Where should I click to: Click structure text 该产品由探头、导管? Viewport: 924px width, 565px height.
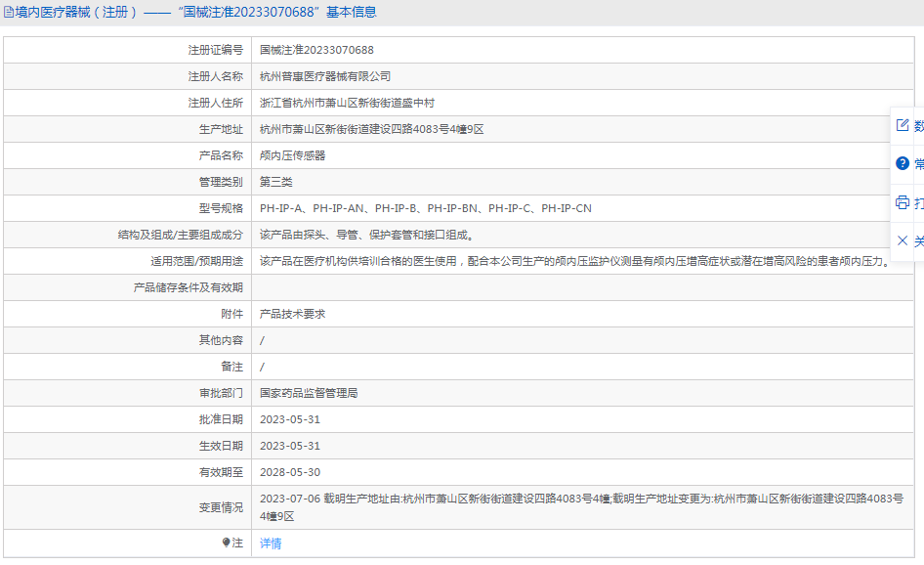point(369,235)
